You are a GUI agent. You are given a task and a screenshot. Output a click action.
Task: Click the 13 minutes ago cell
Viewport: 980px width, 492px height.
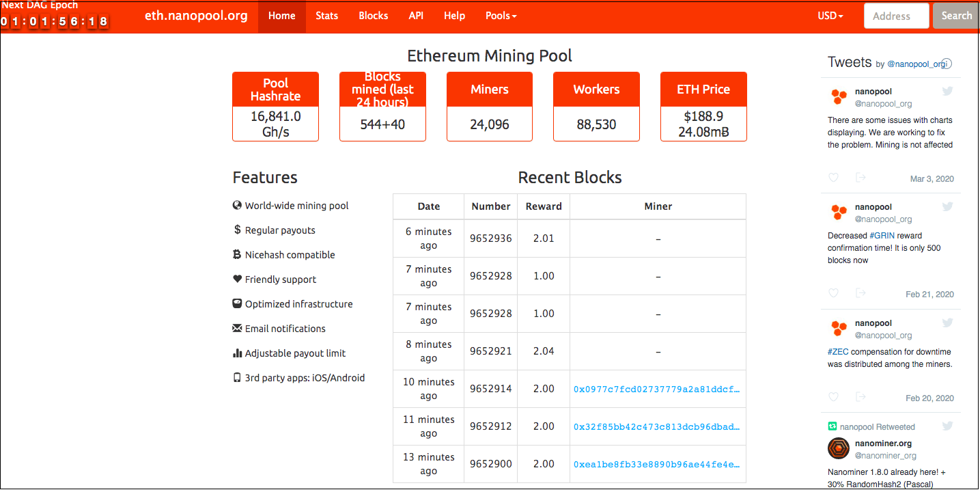coord(428,464)
